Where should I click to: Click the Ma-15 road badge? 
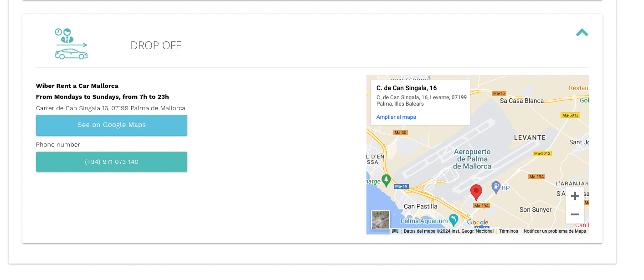pyautogui.click(x=499, y=93)
